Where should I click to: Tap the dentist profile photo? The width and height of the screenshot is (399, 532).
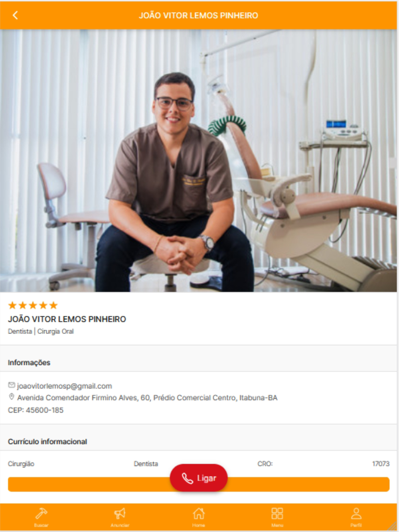click(198, 161)
